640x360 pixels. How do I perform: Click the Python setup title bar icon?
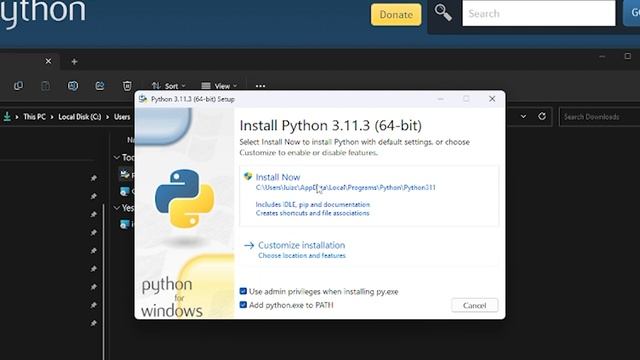[142, 99]
